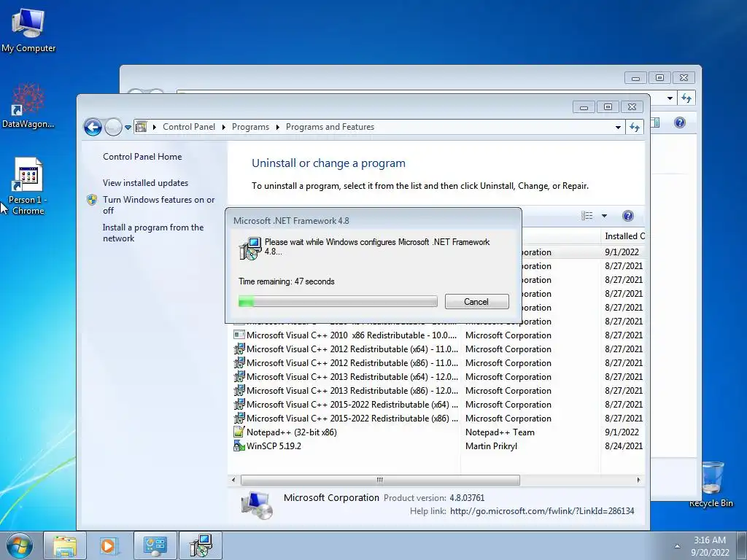Launch Windows Media Player from taskbar
Viewport: 747px width, 560px height.
click(109, 545)
